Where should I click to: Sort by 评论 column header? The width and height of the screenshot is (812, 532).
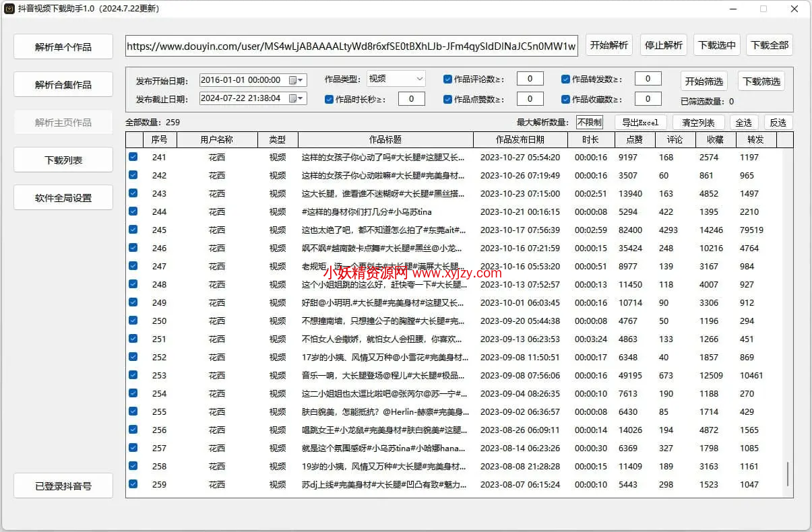point(675,139)
